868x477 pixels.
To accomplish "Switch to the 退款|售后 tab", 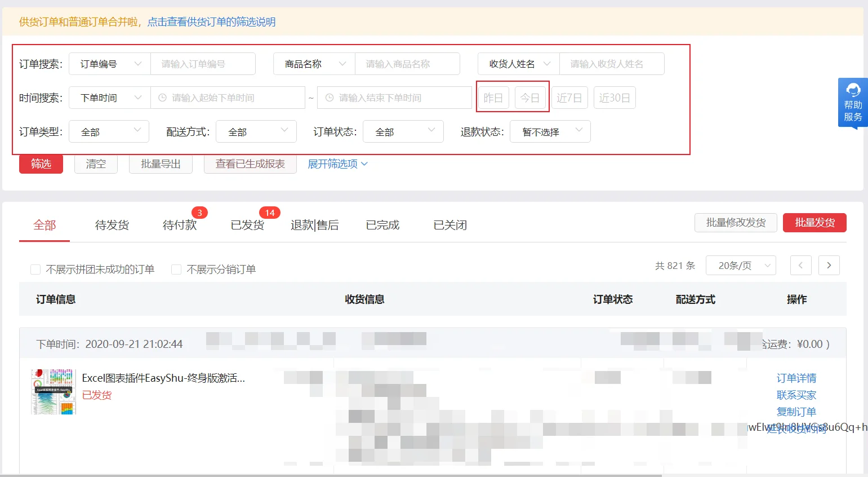I will (x=315, y=225).
